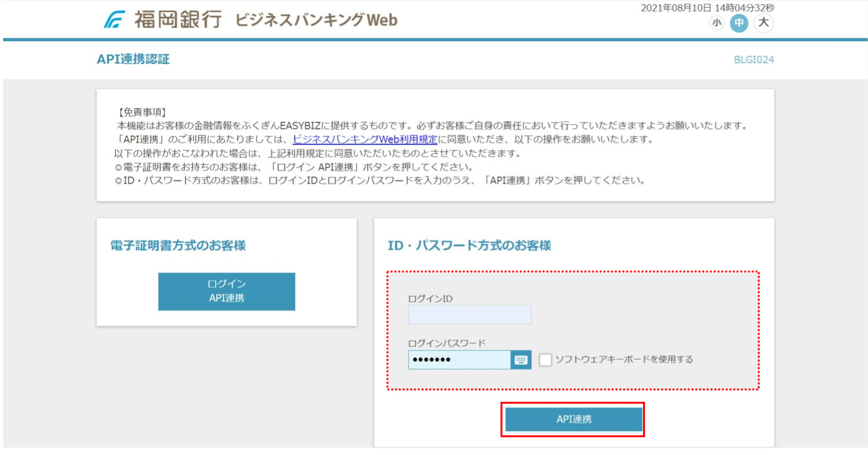Click the BLGI024 screen ID label
The width and height of the screenshot is (868, 455).
(753, 60)
